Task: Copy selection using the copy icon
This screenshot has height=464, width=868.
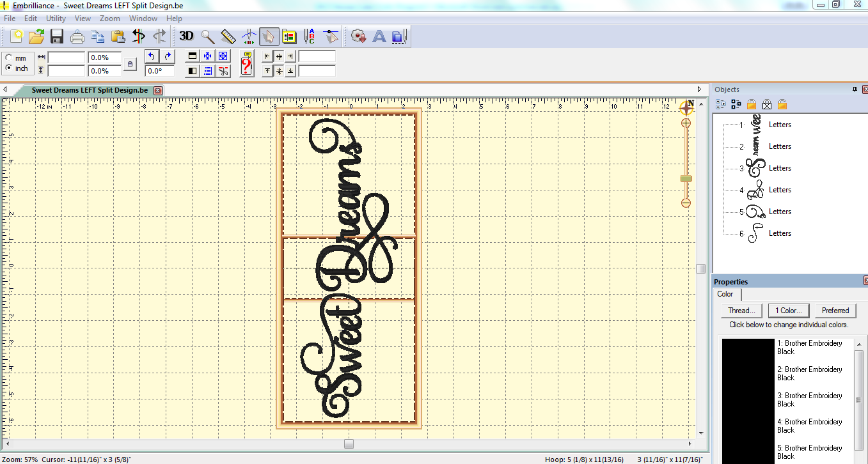Action: point(98,36)
